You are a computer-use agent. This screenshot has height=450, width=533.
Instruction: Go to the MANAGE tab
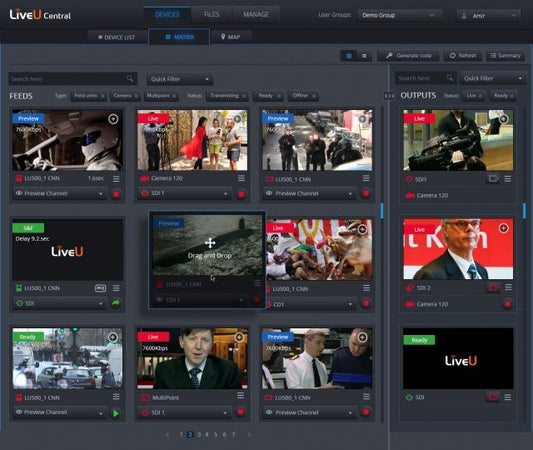click(256, 14)
